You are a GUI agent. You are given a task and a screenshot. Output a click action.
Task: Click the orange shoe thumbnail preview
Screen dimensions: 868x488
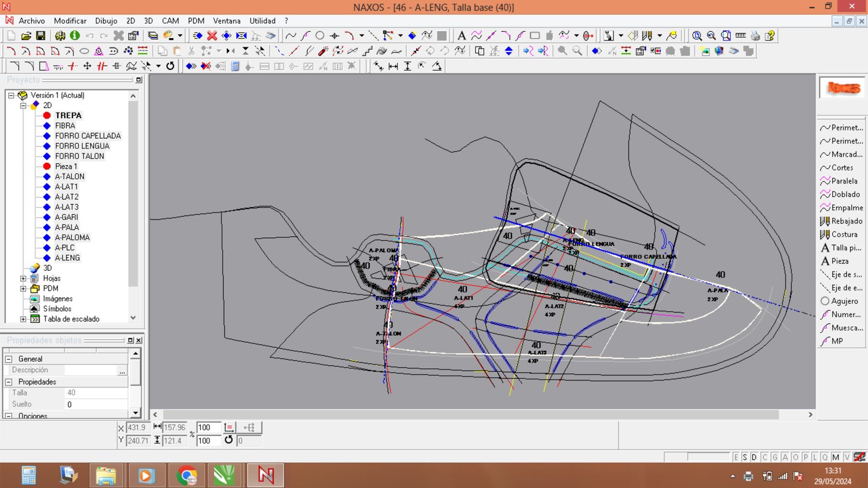[x=843, y=88]
